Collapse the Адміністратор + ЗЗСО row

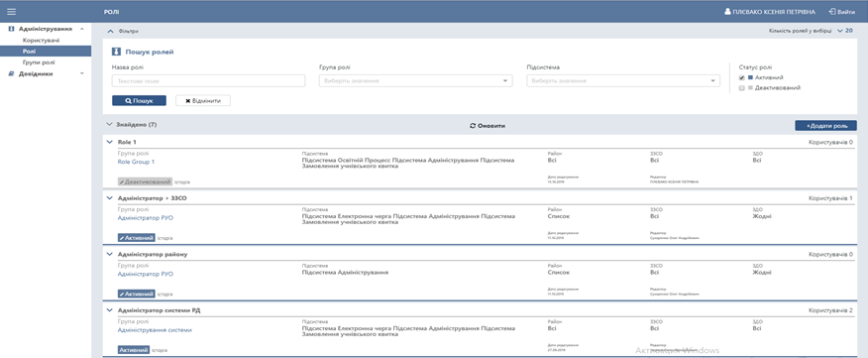pos(110,197)
